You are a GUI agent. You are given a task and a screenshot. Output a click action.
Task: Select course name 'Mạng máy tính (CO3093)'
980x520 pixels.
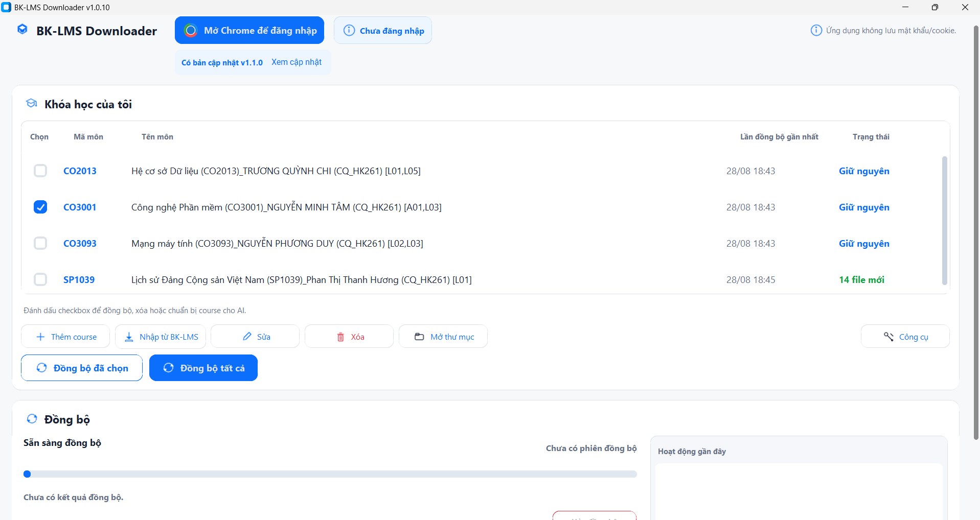(277, 244)
